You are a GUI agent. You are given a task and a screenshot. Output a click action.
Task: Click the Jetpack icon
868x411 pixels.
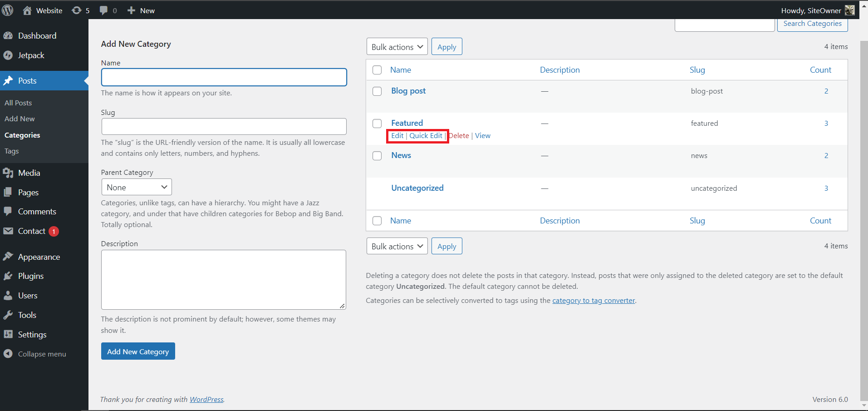pyautogui.click(x=9, y=55)
